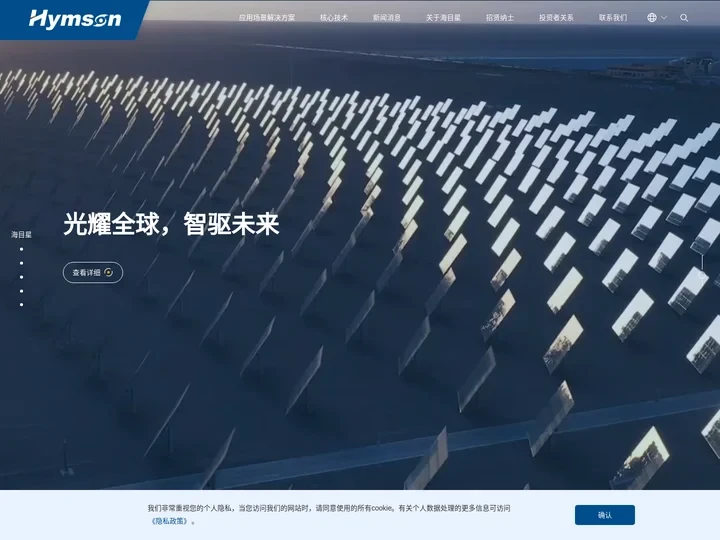Screen dimensions: 720x540
Task: Open the 投资者关系 menu item
Action: point(556,17)
